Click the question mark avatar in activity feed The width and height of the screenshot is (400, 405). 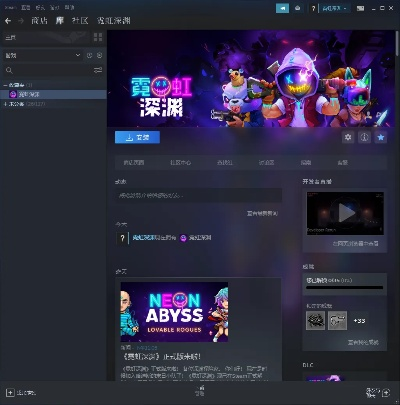pos(122,238)
